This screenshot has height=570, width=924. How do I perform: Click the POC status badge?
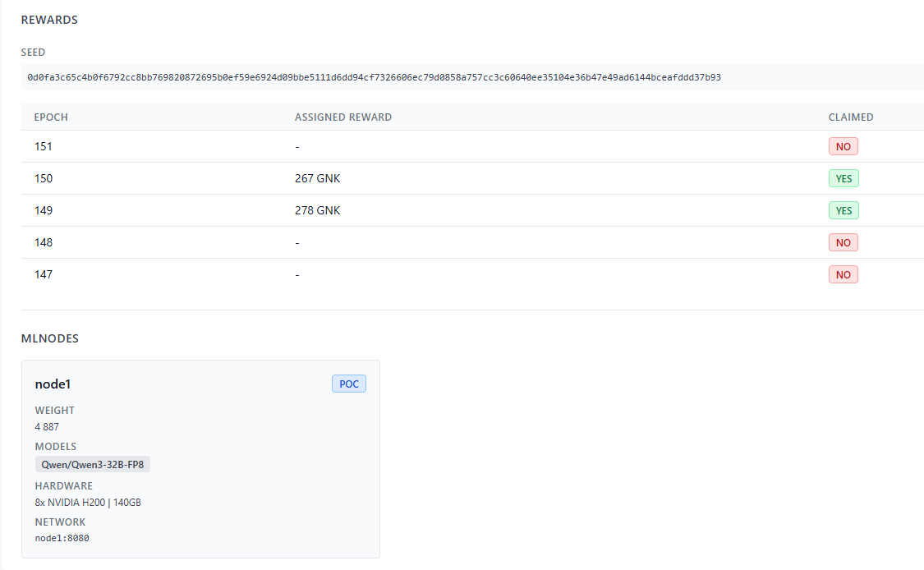click(x=348, y=384)
